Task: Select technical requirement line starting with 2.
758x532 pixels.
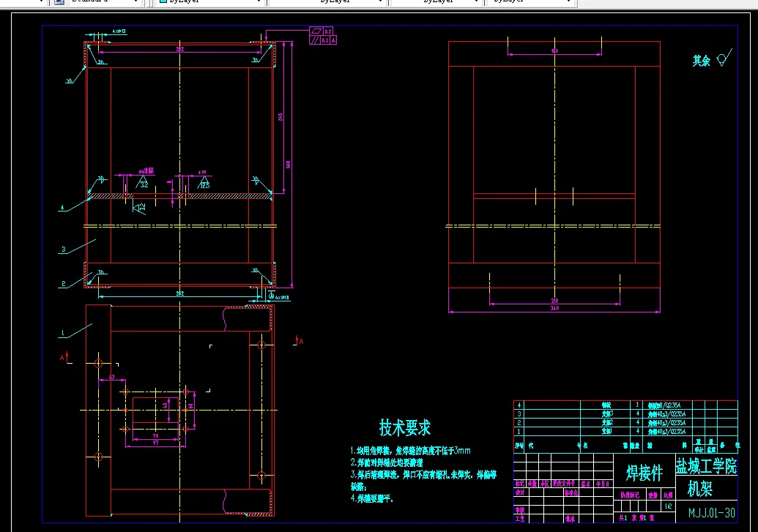Action: (x=386, y=462)
